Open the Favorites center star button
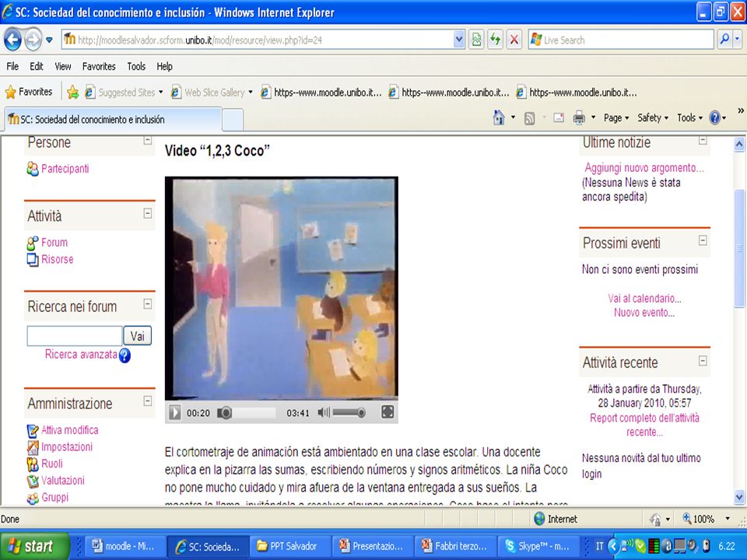 29,92
